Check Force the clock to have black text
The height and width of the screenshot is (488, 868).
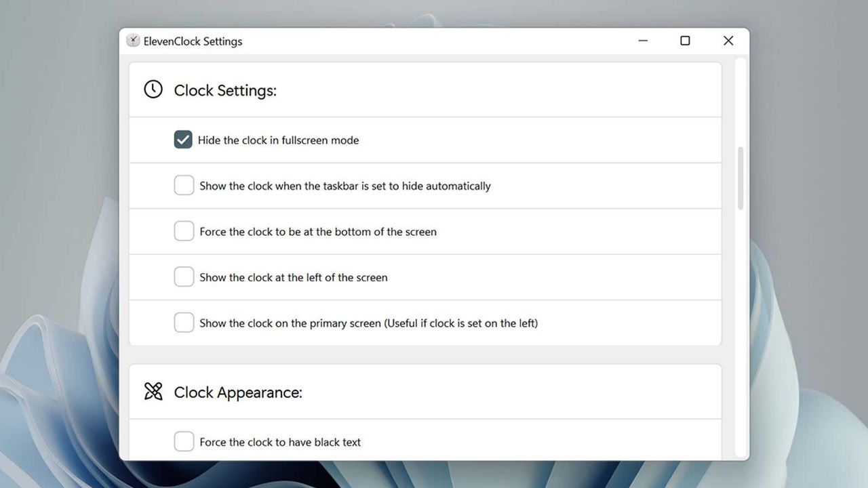tap(184, 441)
